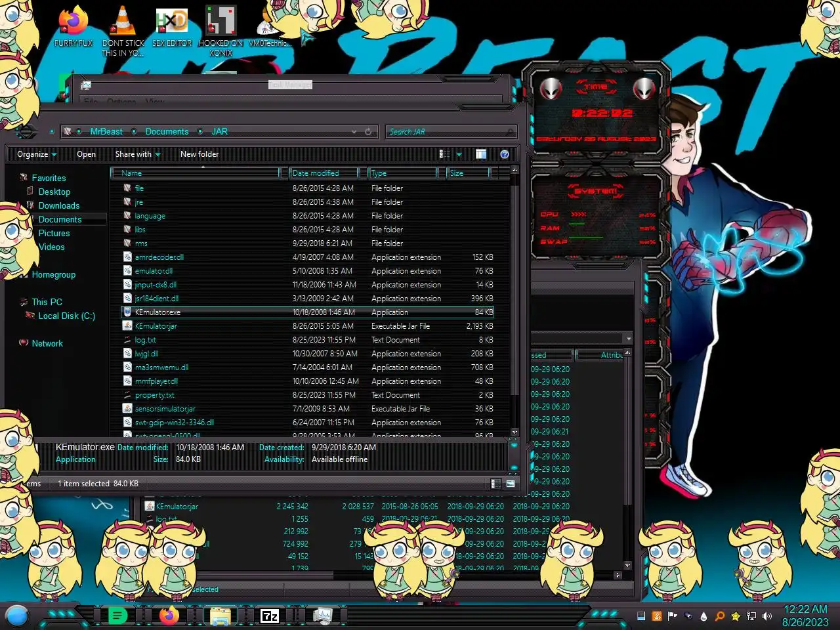This screenshot has width=840, height=630.
Task: Click the network tray icon
Action: pyautogui.click(x=751, y=616)
